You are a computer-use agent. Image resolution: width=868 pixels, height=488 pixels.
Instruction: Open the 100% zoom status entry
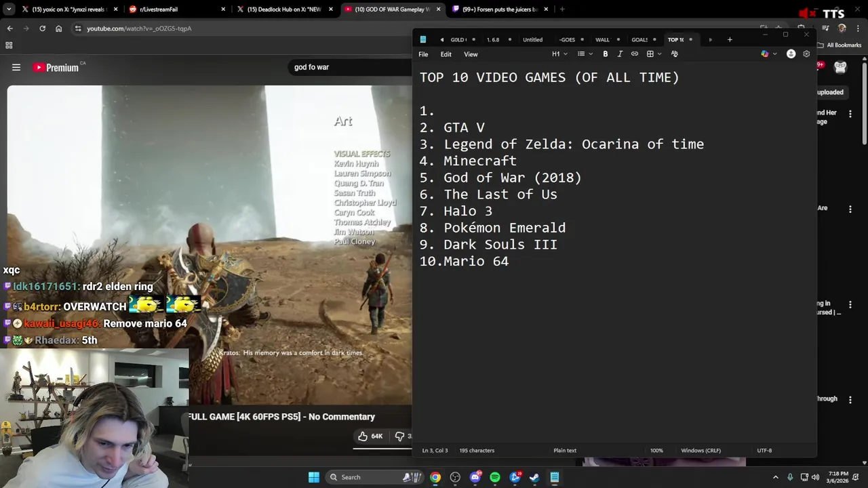(x=656, y=451)
